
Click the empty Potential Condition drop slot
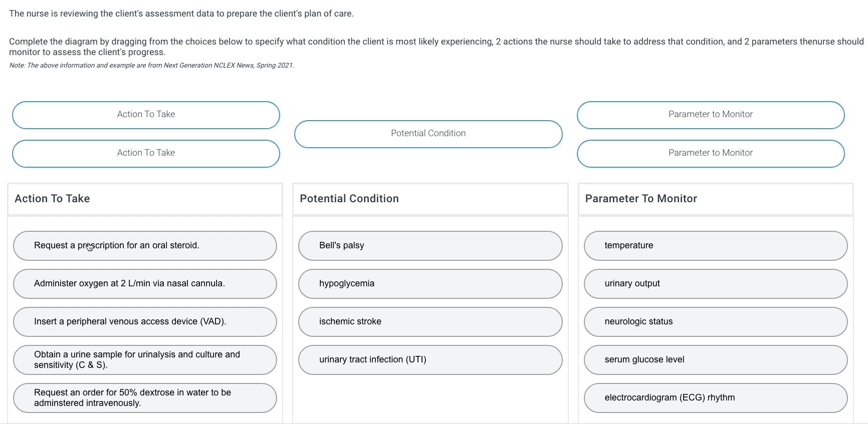[x=428, y=133]
